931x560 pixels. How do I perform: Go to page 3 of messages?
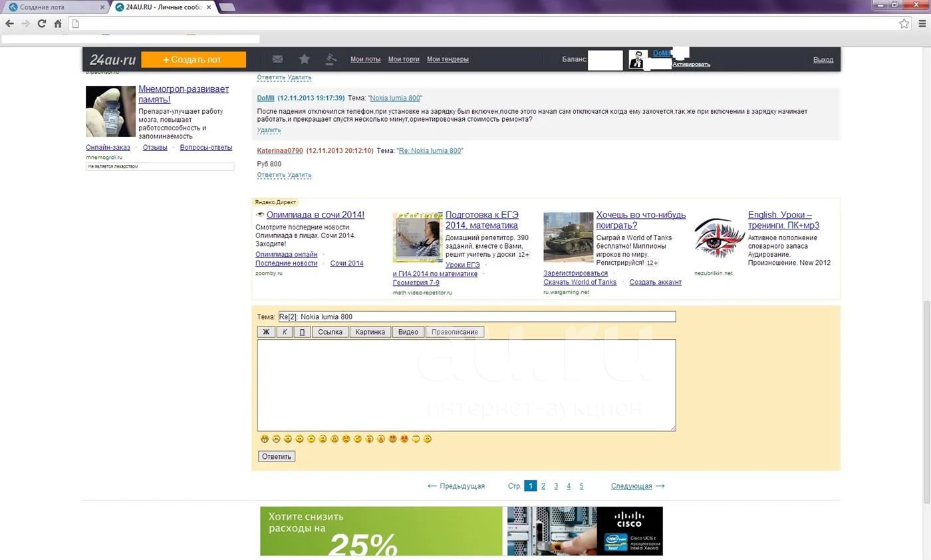pyautogui.click(x=556, y=486)
